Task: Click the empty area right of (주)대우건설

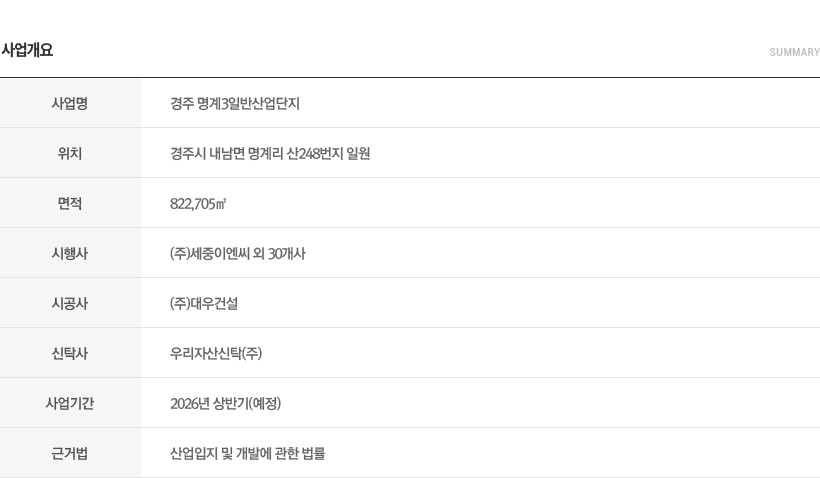Action: coord(528,303)
